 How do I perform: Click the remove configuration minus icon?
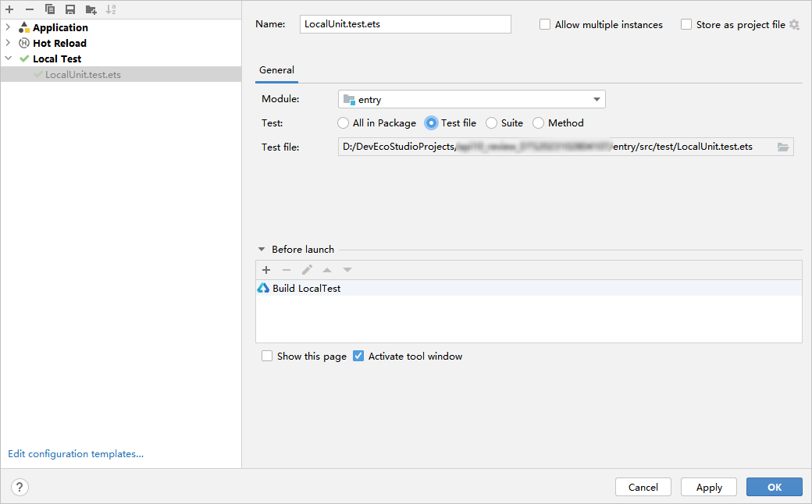[30, 9]
